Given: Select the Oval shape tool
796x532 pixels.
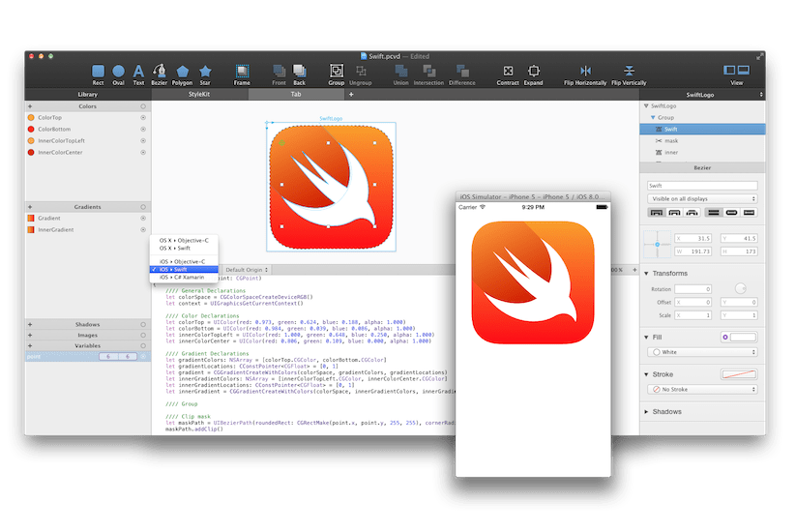Looking at the screenshot, I should pyautogui.click(x=118, y=74).
